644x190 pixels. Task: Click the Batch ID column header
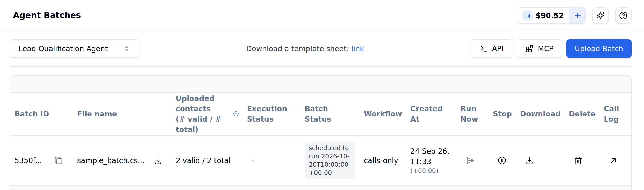32,114
